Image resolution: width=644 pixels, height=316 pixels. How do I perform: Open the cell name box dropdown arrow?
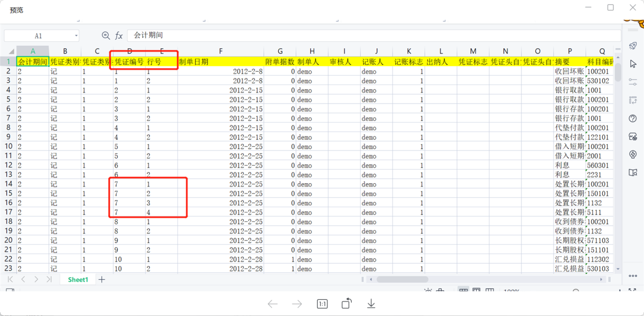tap(76, 36)
